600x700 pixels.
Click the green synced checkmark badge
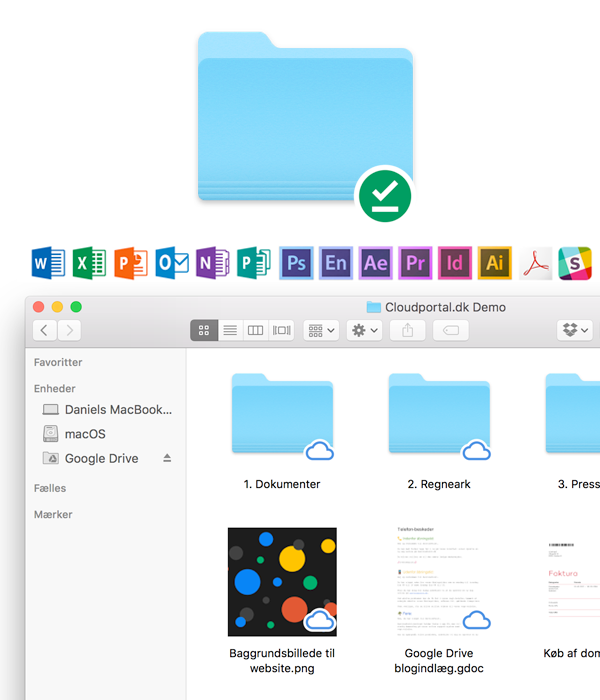click(385, 196)
